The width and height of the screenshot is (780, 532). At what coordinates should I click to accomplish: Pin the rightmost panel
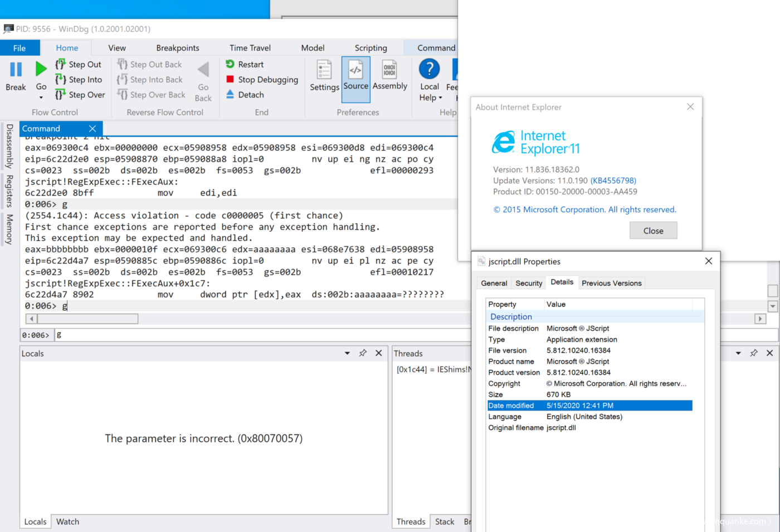754,353
